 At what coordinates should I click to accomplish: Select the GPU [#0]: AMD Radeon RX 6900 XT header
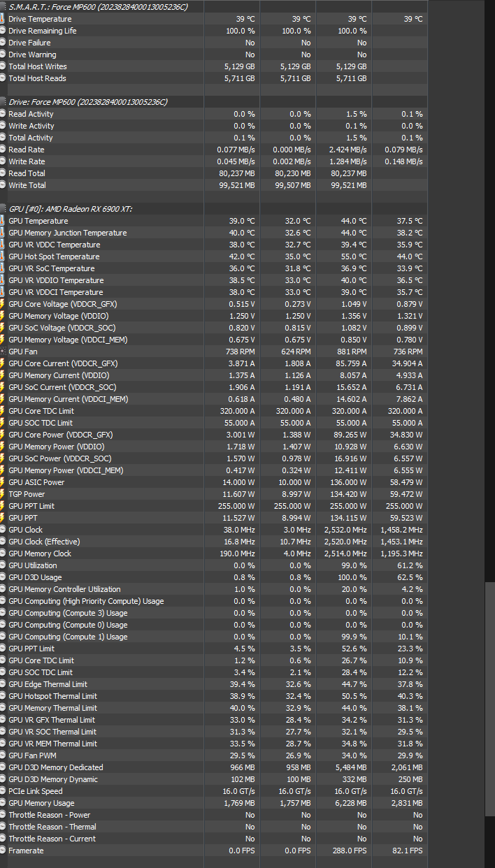(70, 209)
